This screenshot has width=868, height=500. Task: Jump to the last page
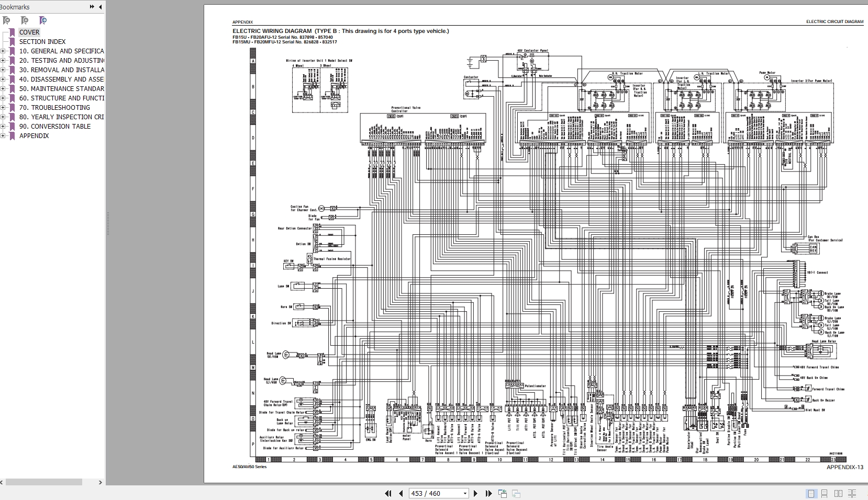[x=488, y=493]
